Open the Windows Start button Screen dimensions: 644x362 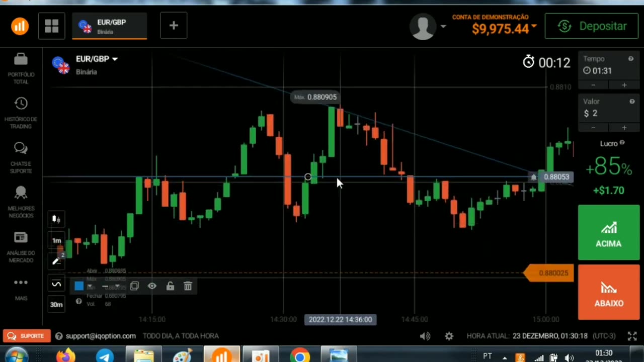(x=17, y=355)
